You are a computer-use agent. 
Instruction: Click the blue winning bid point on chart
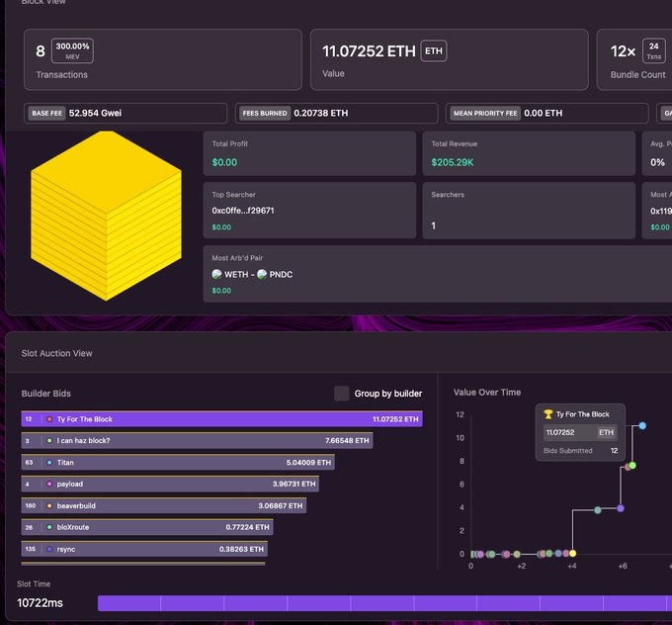642,425
